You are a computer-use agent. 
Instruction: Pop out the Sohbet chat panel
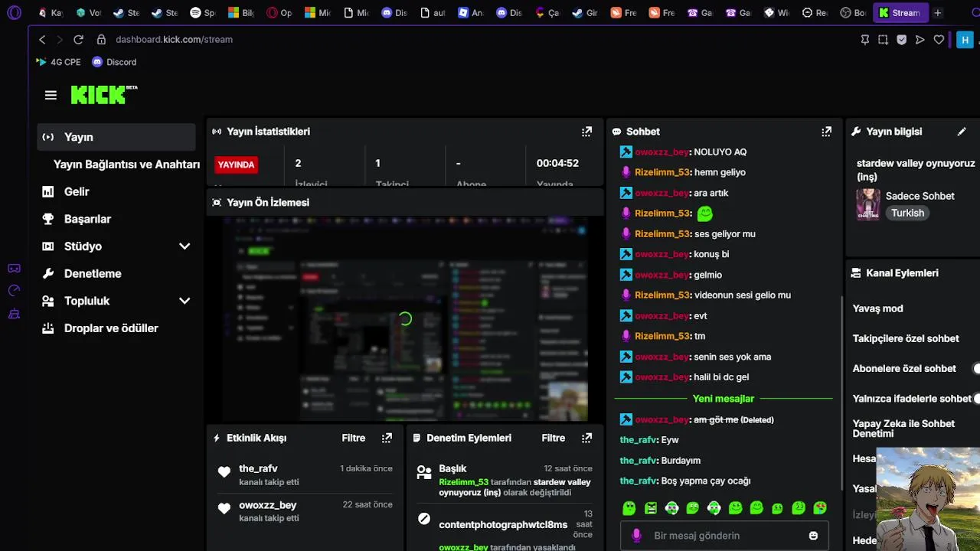826,132
